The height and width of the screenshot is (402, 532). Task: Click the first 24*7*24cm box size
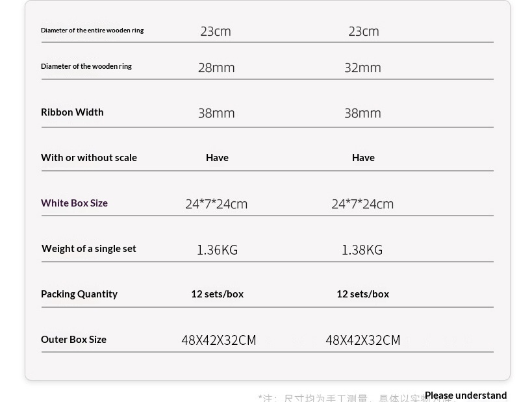216,204
